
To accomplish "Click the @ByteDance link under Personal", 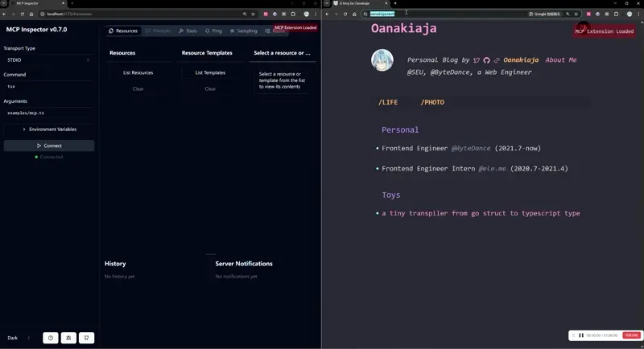I will coord(471,148).
